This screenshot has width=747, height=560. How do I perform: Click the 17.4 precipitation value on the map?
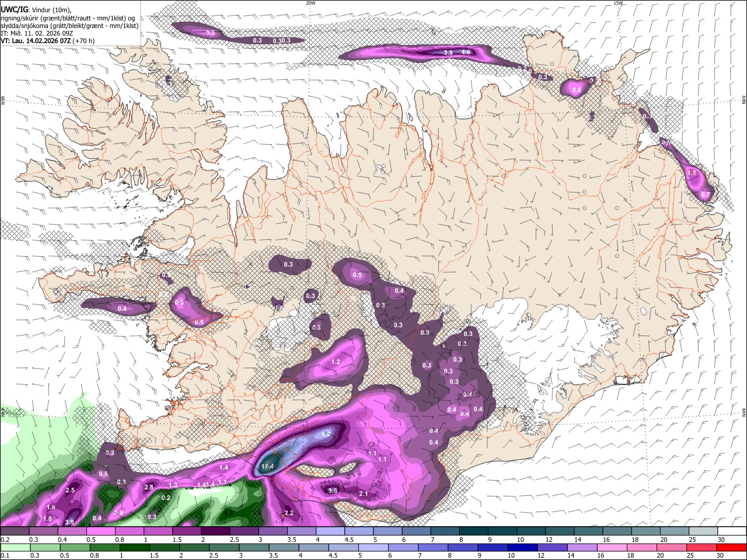coord(268,467)
